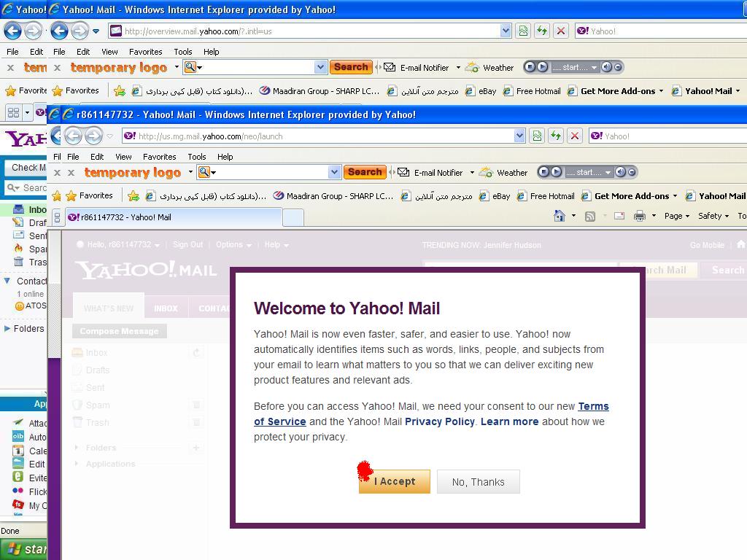Click the Read Mail icon in command bar
Image resolution: width=747 pixels, height=560 pixels.
pyautogui.click(x=619, y=216)
